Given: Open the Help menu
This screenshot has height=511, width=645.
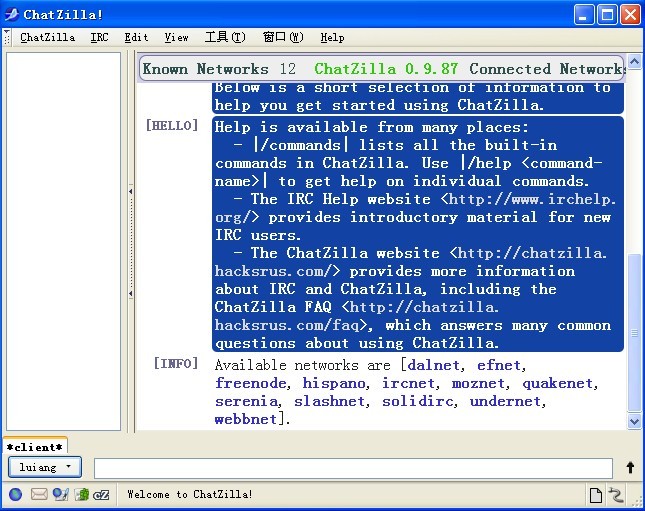Looking at the screenshot, I should 332,37.
